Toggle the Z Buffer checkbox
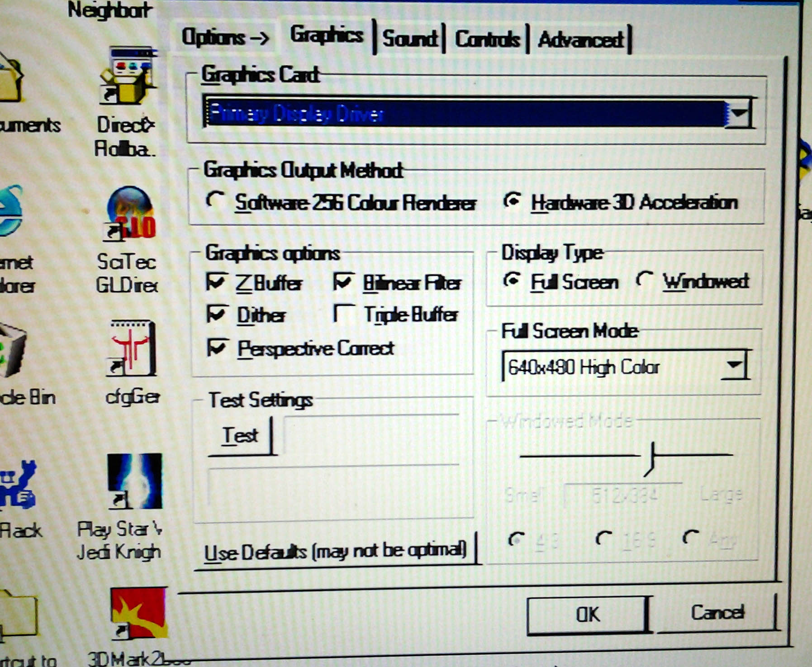Viewport: 812px width, 667px height. pos(215,282)
